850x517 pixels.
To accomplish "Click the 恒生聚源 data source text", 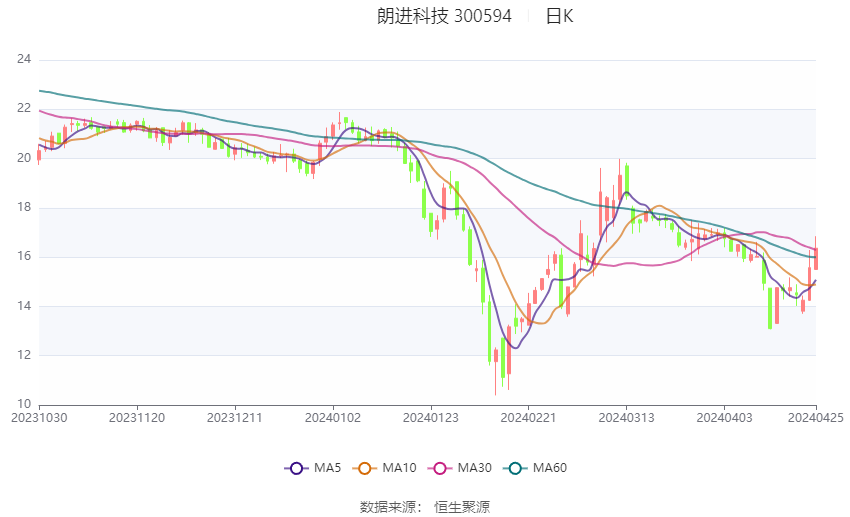I will tap(462, 507).
